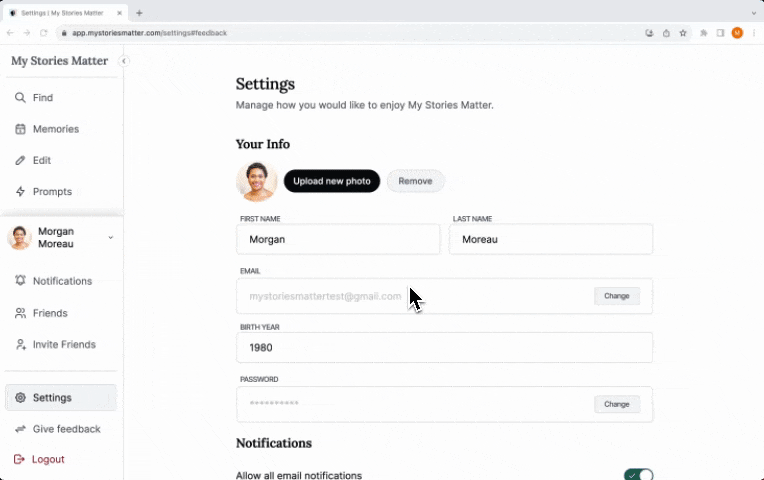Click Change button next to email

point(617,296)
